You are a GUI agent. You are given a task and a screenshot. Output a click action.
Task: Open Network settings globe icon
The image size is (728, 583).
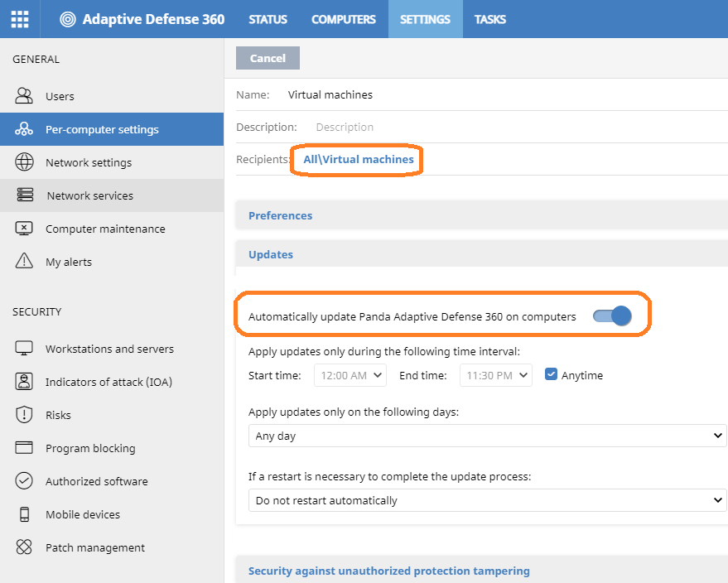[x=24, y=162]
